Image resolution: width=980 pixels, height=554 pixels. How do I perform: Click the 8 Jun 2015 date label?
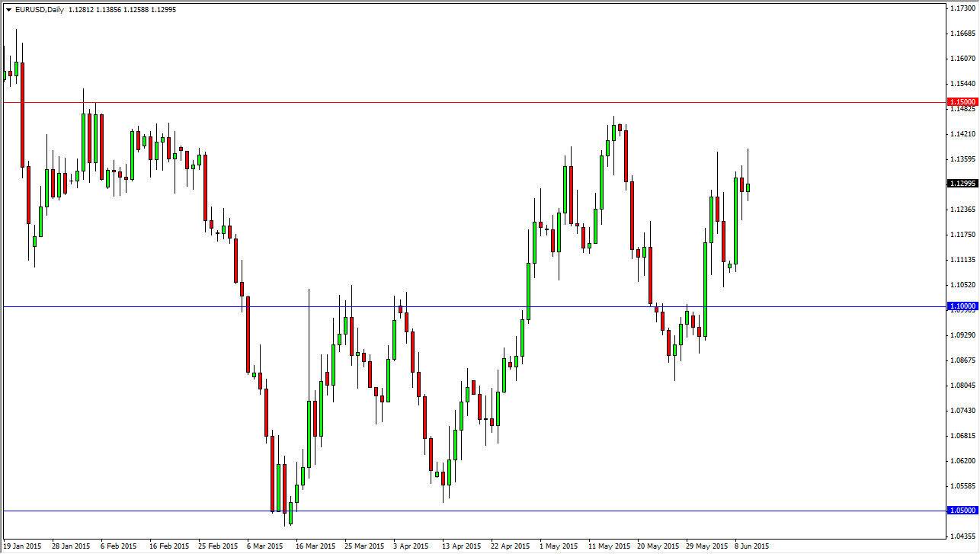[751, 546]
